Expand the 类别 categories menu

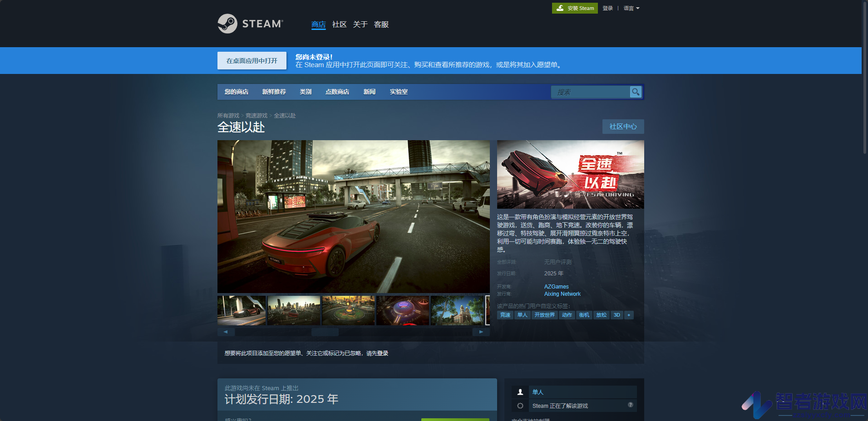tap(306, 92)
